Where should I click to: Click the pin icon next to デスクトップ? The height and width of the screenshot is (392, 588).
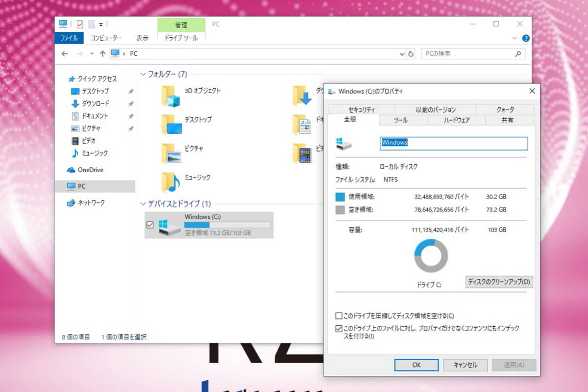click(131, 91)
